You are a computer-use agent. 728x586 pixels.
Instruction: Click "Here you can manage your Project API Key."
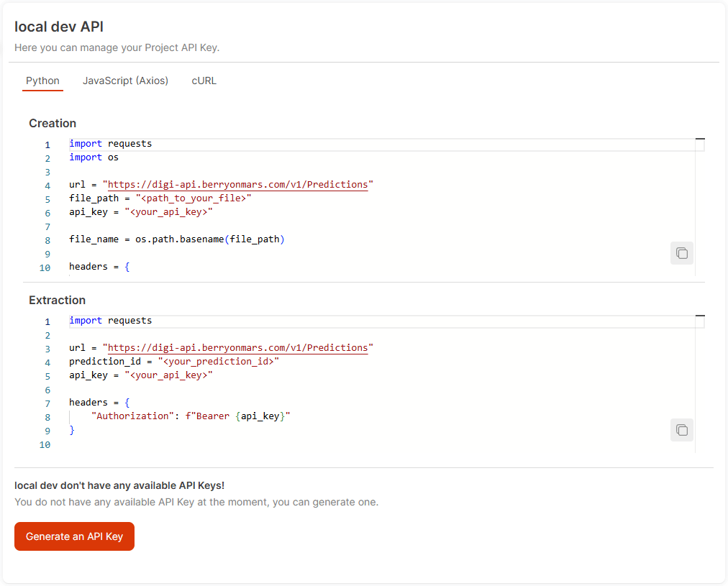[117, 47]
